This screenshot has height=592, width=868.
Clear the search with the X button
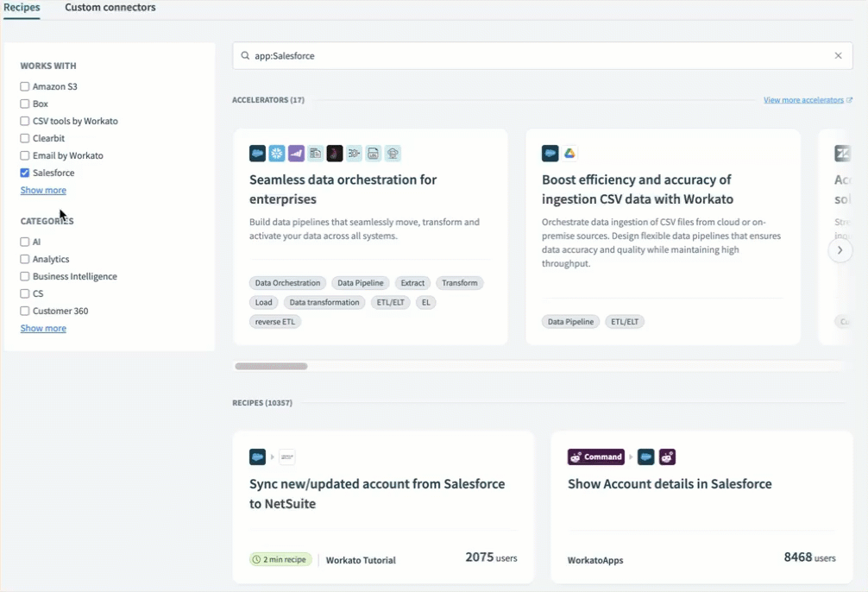(838, 55)
